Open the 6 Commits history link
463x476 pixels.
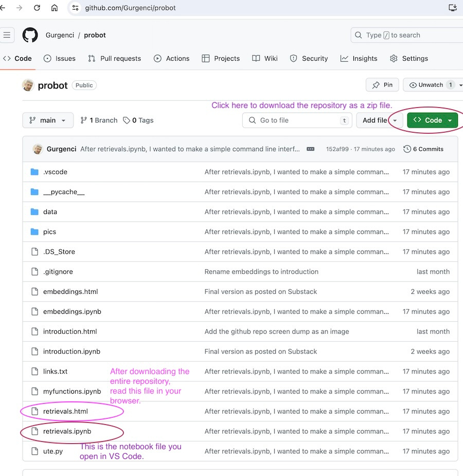coord(423,149)
